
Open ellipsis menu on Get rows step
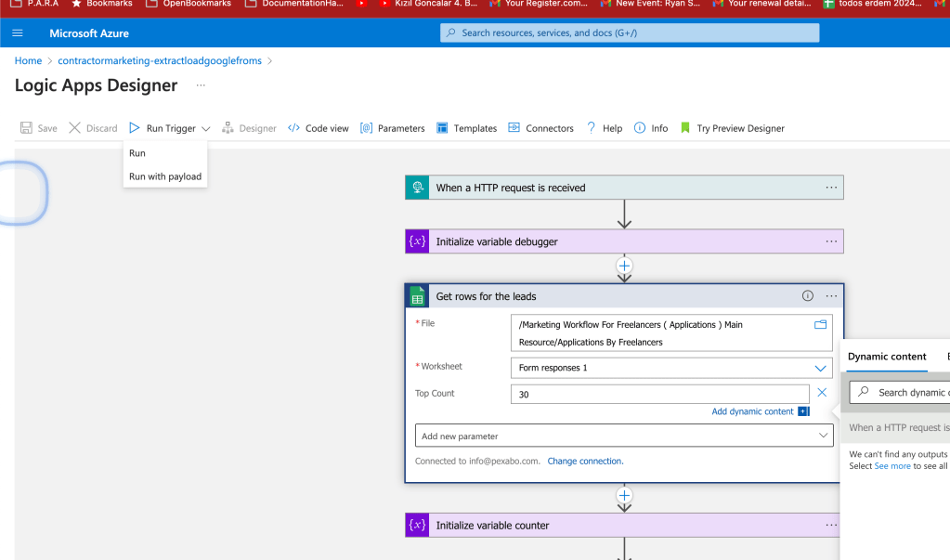(x=831, y=295)
